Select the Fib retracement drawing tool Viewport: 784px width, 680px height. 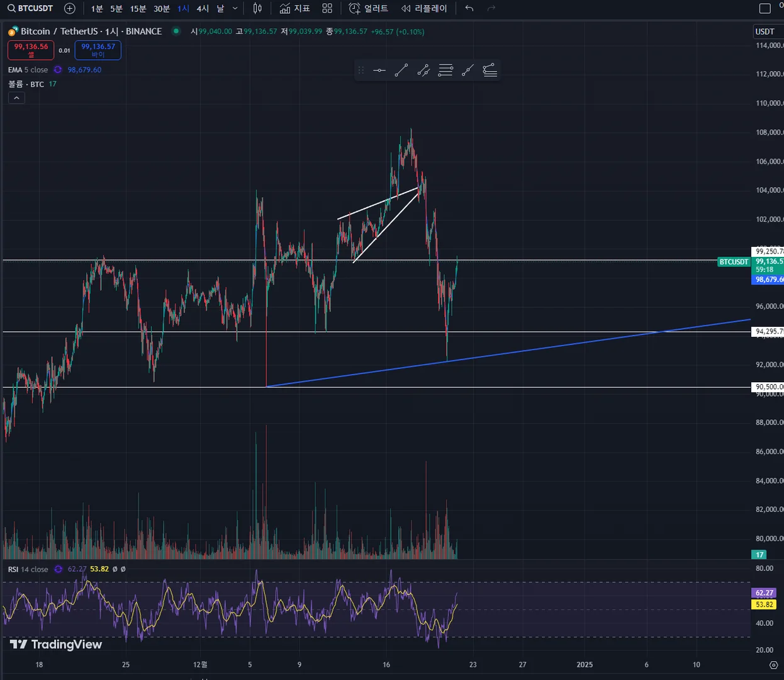click(x=445, y=71)
